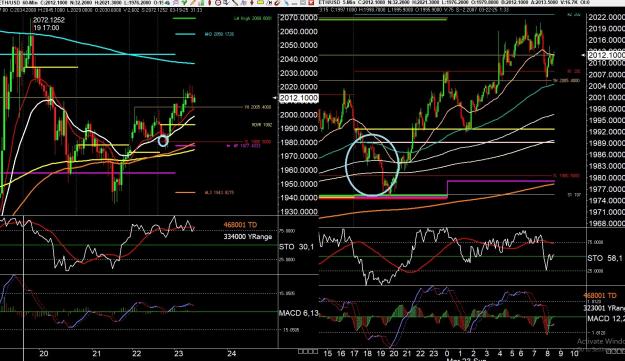Click the orange 468001 TD label on 60-Min chart

point(240,225)
